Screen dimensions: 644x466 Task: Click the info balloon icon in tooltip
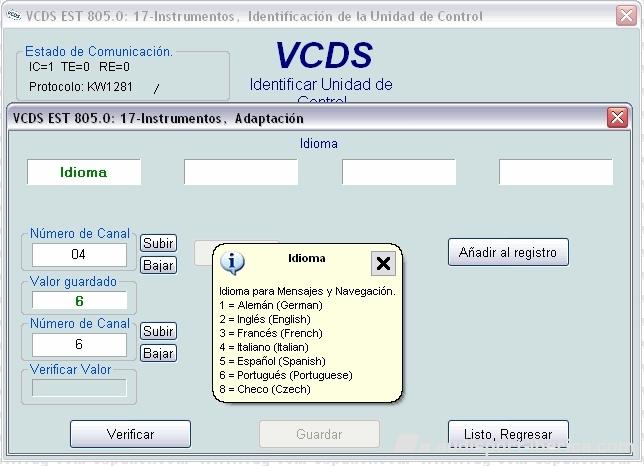tap(232, 262)
